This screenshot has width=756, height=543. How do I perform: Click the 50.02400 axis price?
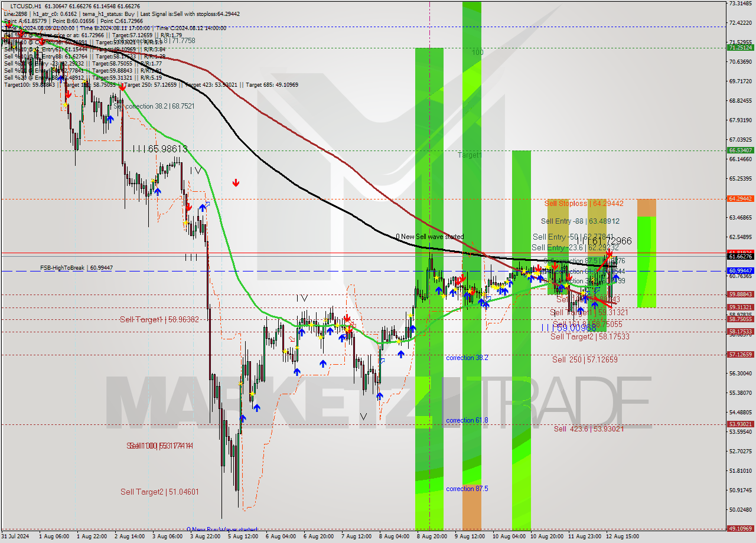[x=741, y=509]
